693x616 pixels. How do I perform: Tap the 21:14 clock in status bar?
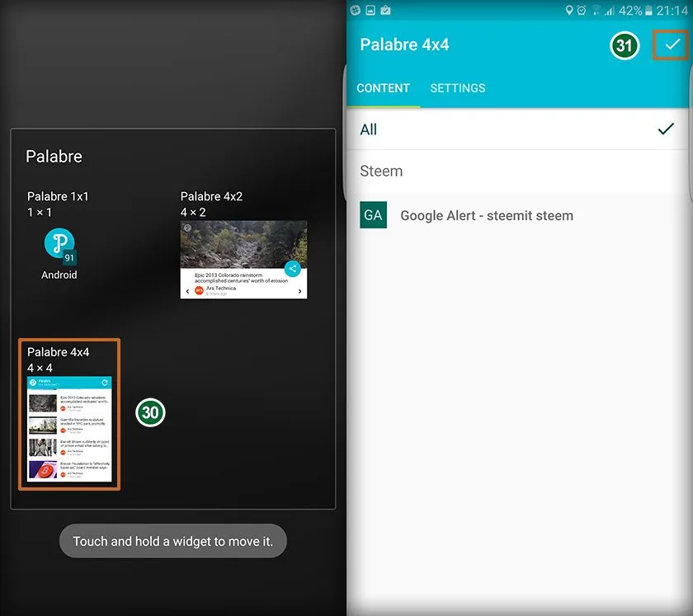pyautogui.click(x=672, y=10)
